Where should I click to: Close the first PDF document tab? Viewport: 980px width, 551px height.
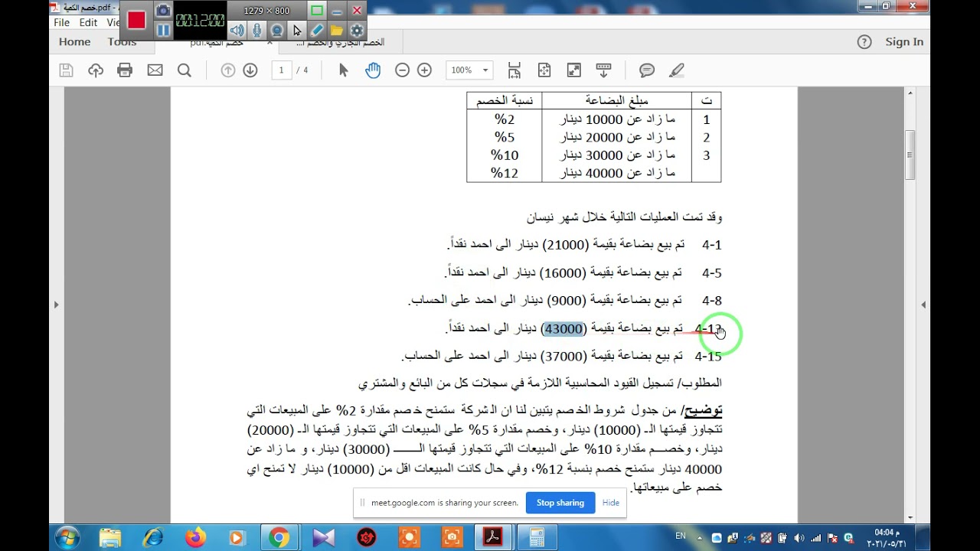269,43
